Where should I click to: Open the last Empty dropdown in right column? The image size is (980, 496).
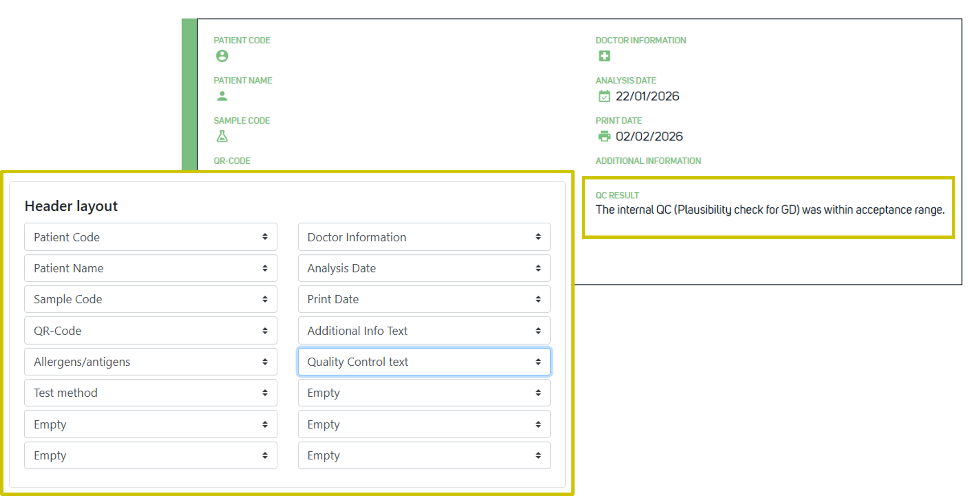(x=424, y=455)
